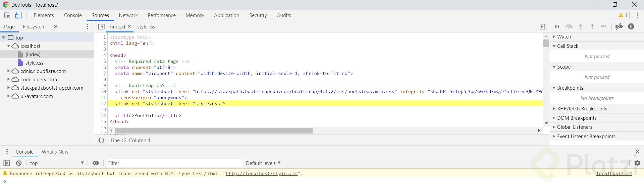Expand the cdnjs.cloudflare.com tree node

tap(8, 71)
